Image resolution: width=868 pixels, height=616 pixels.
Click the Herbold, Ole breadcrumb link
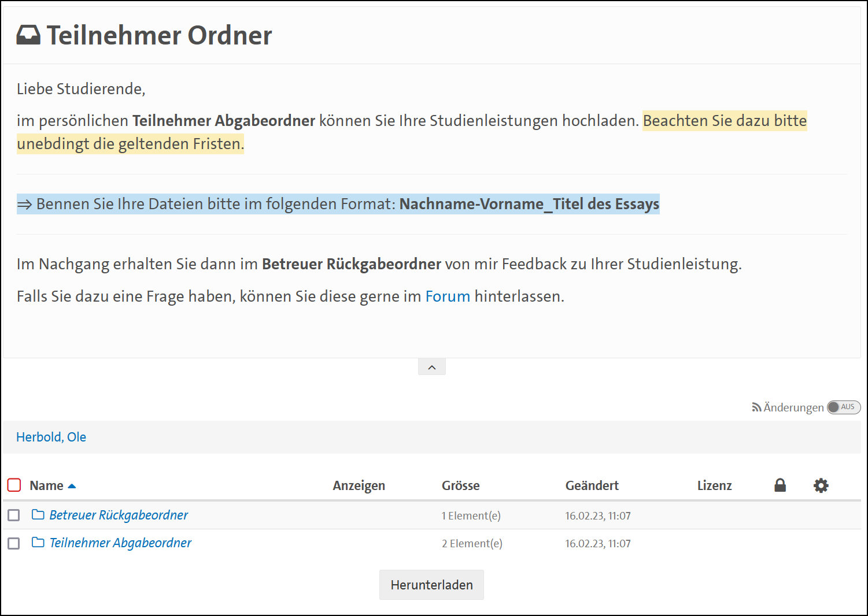(x=51, y=437)
